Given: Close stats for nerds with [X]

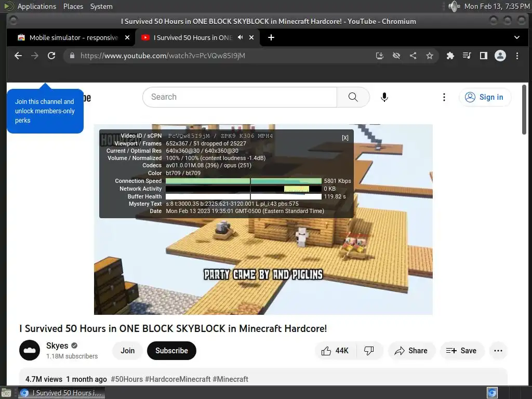Looking at the screenshot, I should [345, 137].
